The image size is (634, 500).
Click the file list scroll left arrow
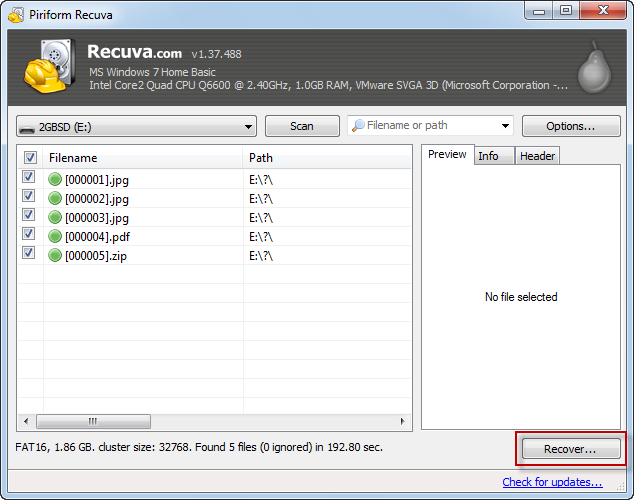coord(26,421)
